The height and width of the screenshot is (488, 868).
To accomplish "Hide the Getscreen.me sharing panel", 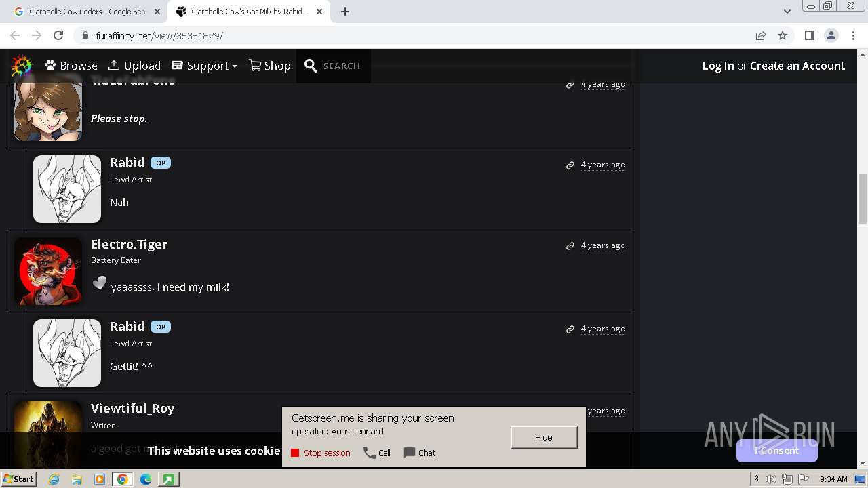I will [x=544, y=437].
